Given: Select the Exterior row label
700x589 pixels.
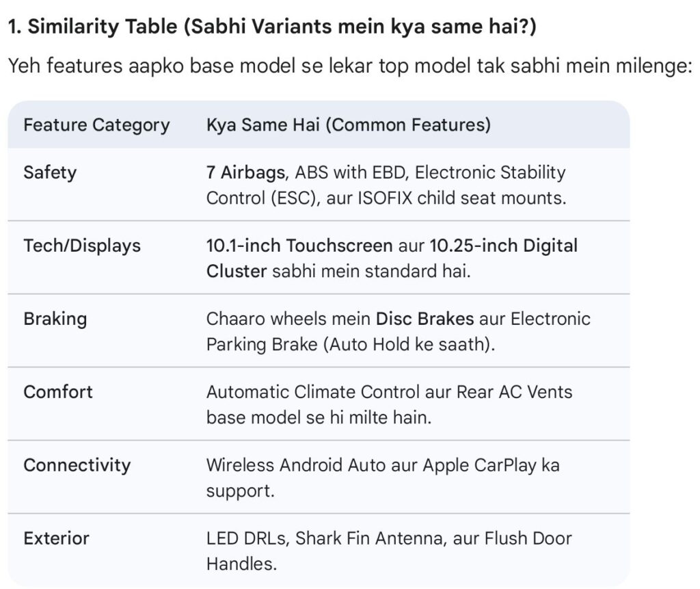Looking at the screenshot, I should point(56,538).
